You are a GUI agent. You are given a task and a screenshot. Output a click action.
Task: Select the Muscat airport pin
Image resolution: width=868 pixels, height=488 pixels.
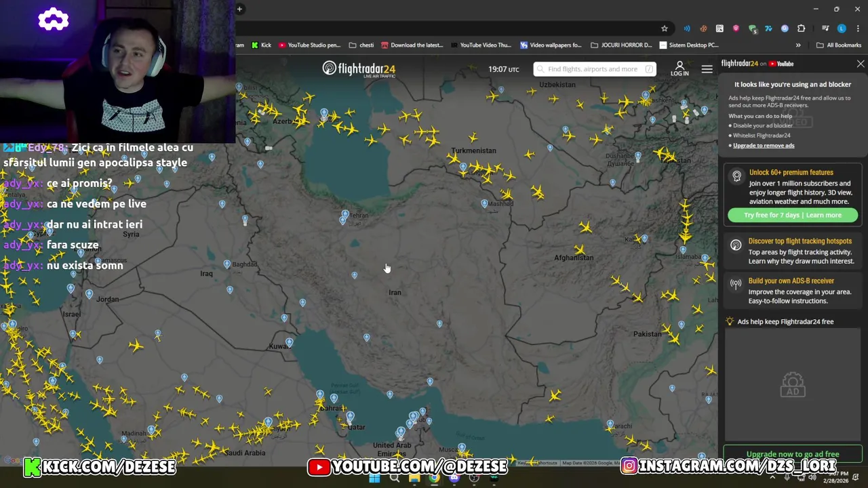[x=462, y=447]
